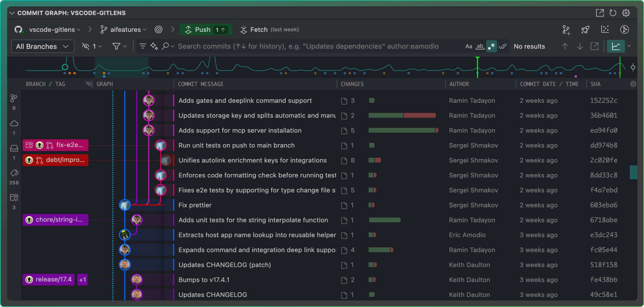Open the minimap chart icon near the top right
644x307 pixels.
point(617,46)
